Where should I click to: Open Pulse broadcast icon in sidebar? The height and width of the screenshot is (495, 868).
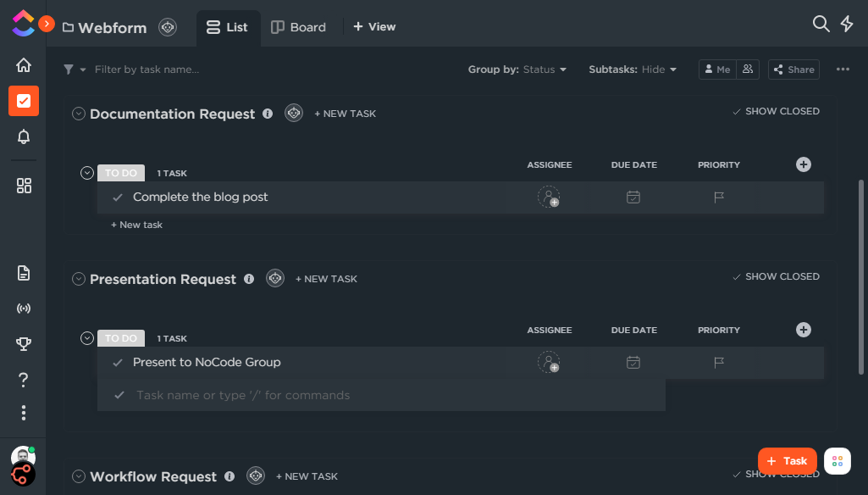[x=24, y=309]
